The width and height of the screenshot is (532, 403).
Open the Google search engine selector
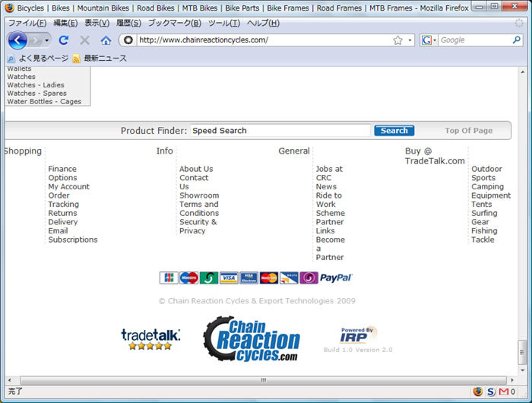point(429,40)
